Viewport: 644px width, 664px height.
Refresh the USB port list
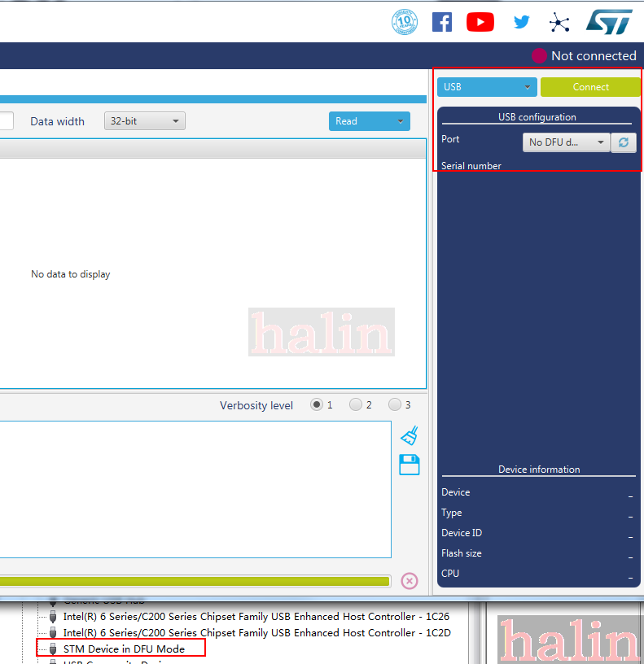click(624, 142)
